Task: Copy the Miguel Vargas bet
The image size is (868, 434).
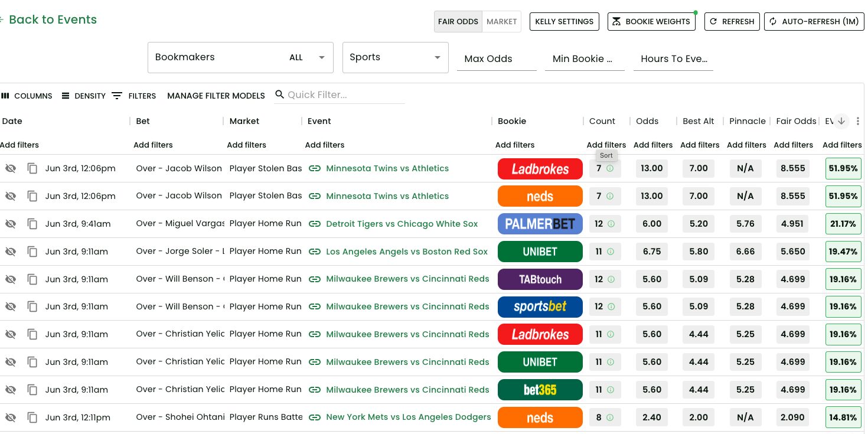Action: click(x=32, y=224)
